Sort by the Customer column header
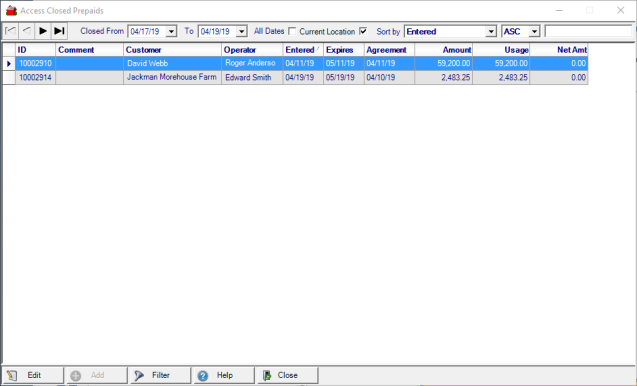The width and height of the screenshot is (637, 386). pyautogui.click(x=172, y=50)
